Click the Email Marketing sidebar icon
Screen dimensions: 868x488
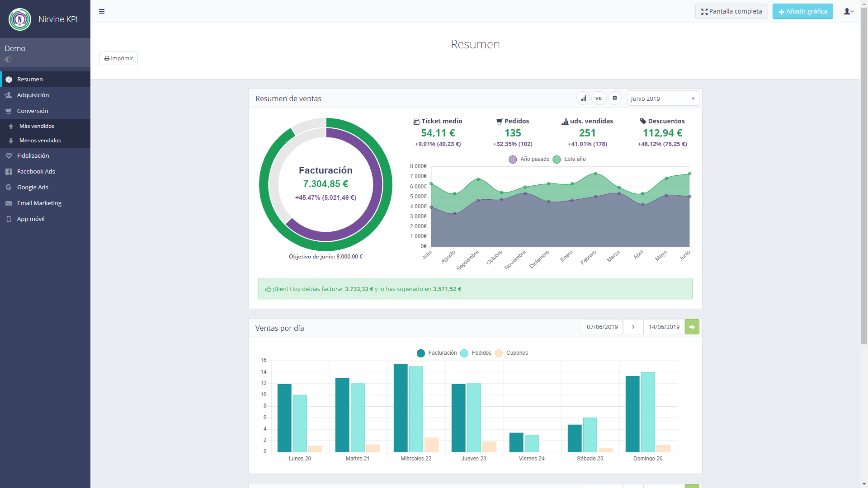click(8, 202)
